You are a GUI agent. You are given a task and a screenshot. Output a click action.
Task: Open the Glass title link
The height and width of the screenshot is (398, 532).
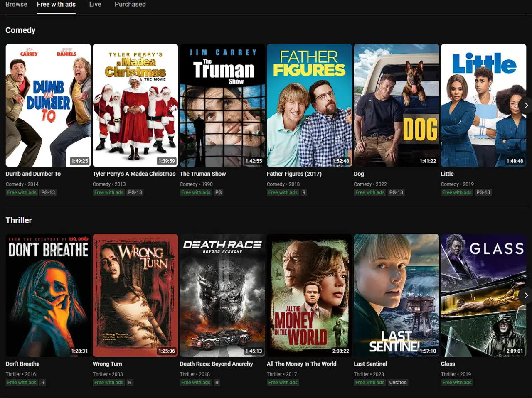point(448,364)
